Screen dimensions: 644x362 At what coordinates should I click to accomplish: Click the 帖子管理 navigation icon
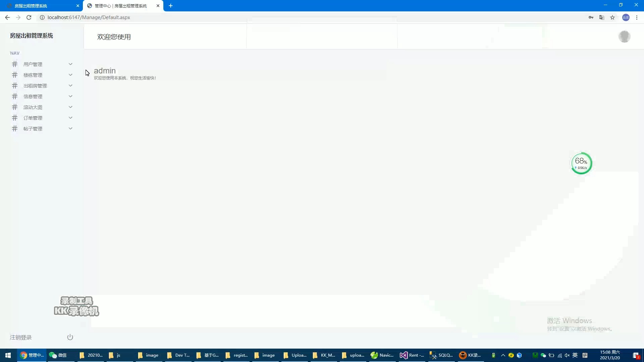[x=15, y=128]
